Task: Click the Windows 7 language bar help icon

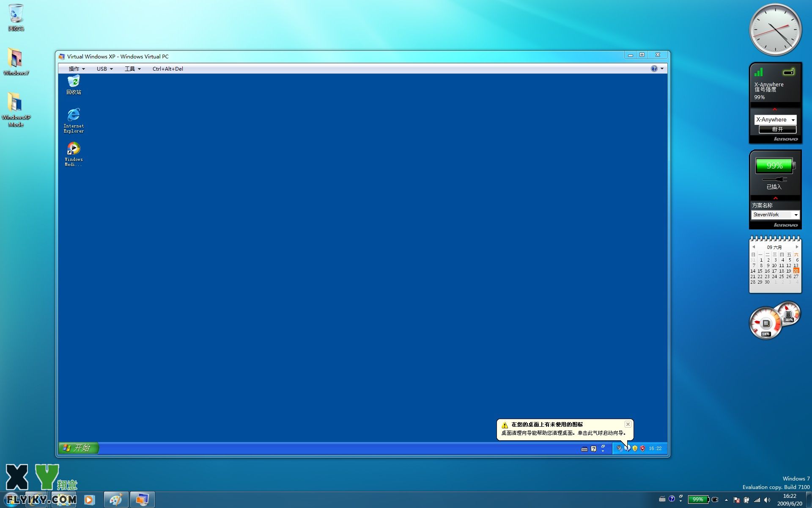Action: point(672,499)
